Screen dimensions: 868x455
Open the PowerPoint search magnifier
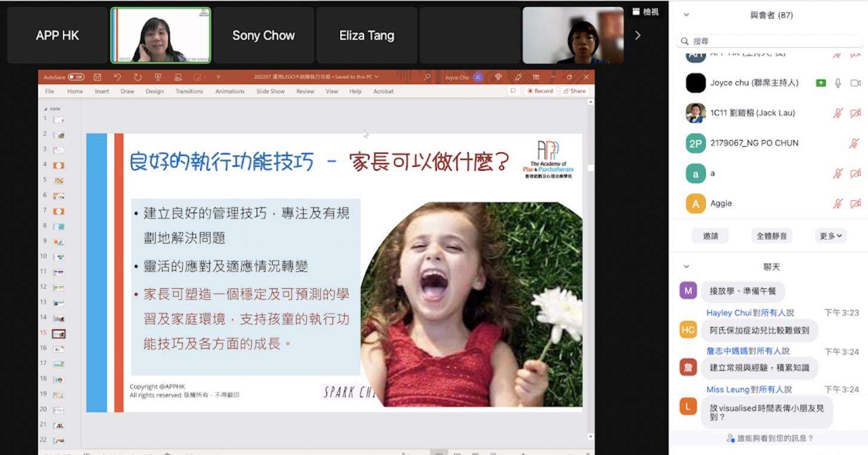(x=427, y=77)
